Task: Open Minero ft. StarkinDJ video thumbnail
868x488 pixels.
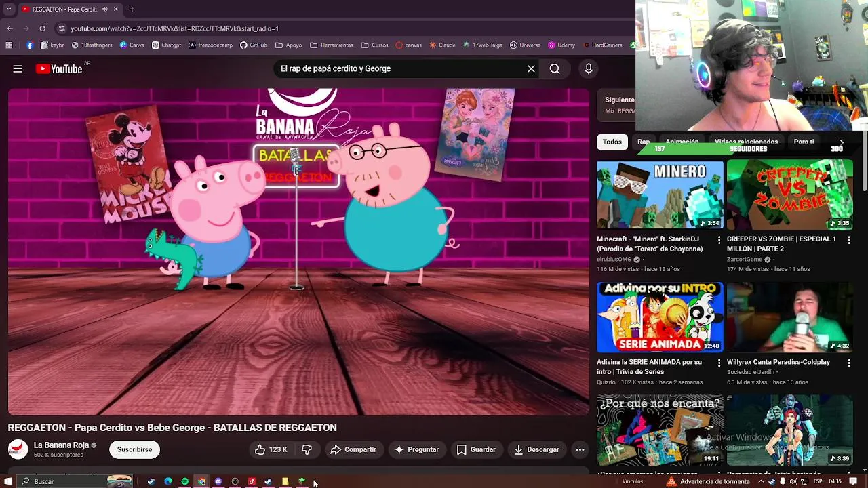Action: [x=660, y=195]
